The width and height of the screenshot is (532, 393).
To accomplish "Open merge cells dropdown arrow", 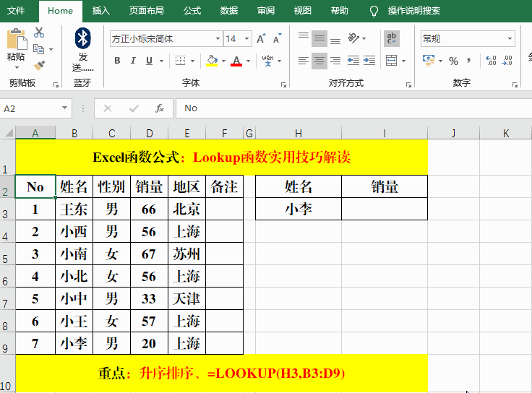I will point(403,61).
